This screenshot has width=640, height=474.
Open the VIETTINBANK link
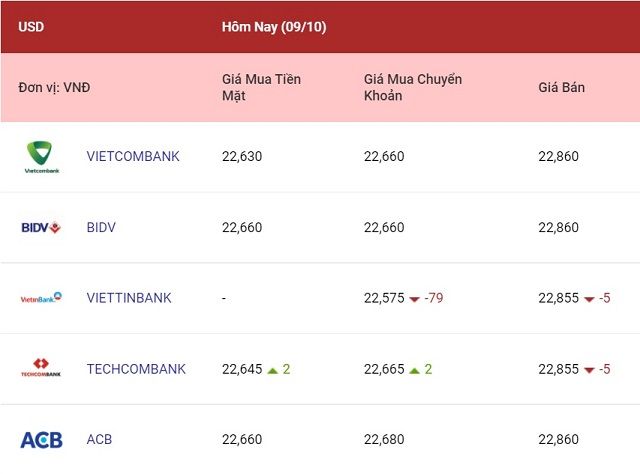[129, 298]
